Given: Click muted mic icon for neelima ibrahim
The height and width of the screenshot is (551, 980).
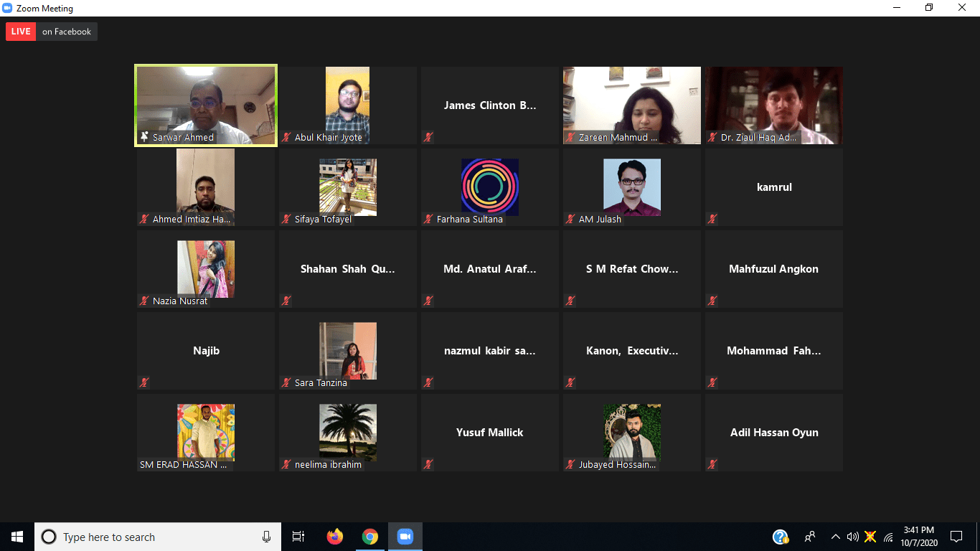Looking at the screenshot, I should [286, 464].
